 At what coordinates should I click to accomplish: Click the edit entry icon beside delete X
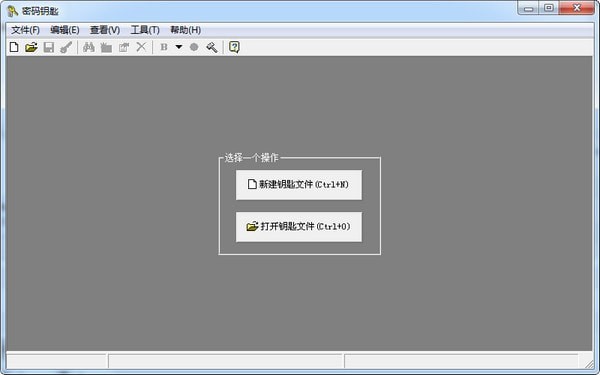click(x=124, y=47)
